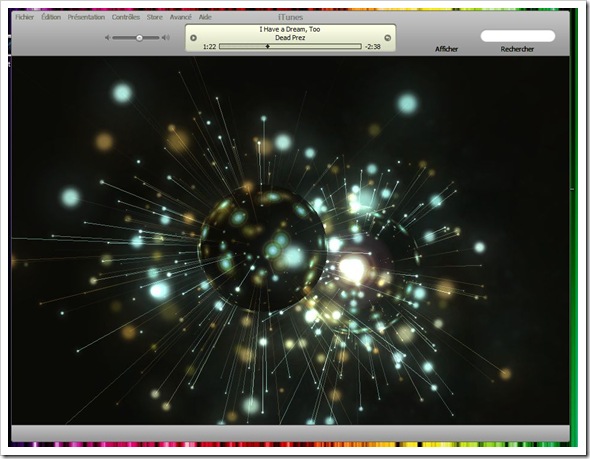The height and width of the screenshot is (459, 590).
Task: Click the diamond playhead on progress bar
Action: click(x=268, y=46)
